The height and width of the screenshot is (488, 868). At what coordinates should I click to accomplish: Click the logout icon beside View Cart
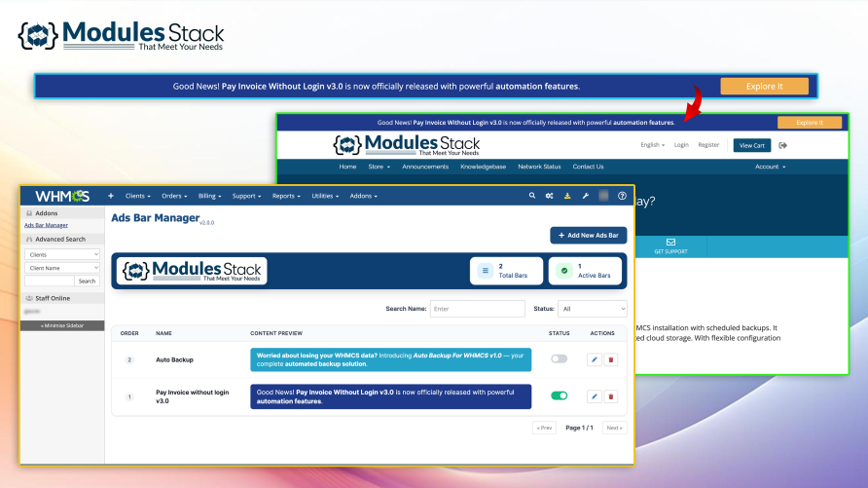point(782,145)
